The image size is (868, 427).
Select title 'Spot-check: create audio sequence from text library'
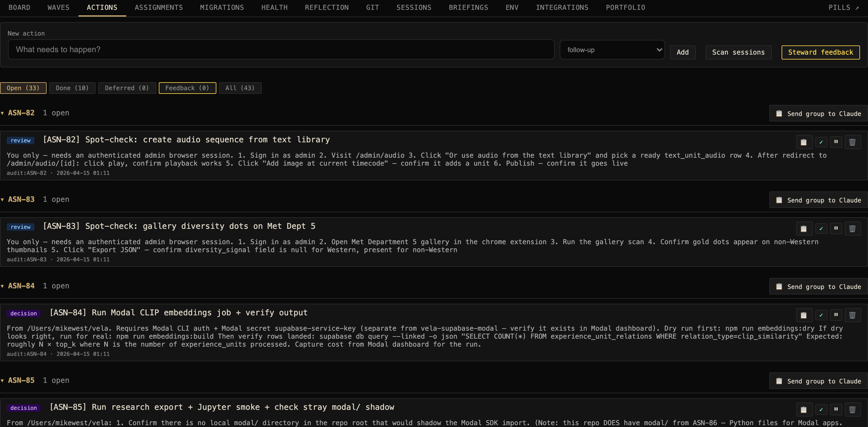click(207, 140)
